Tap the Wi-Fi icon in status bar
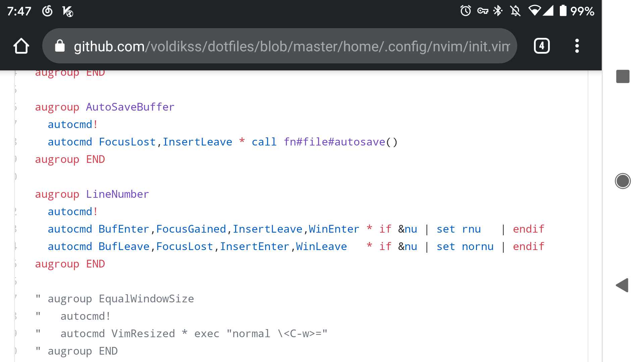The image size is (644, 362). tap(534, 11)
